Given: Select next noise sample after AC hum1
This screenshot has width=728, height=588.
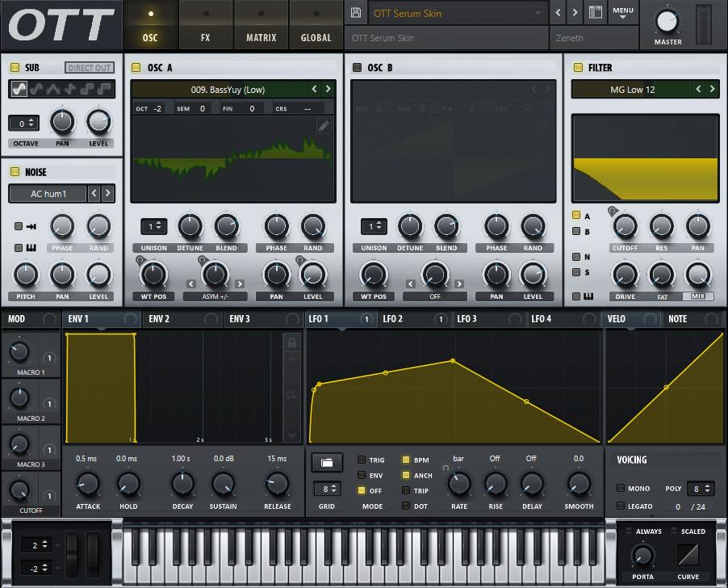Looking at the screenshot, I should coord(107,193).
